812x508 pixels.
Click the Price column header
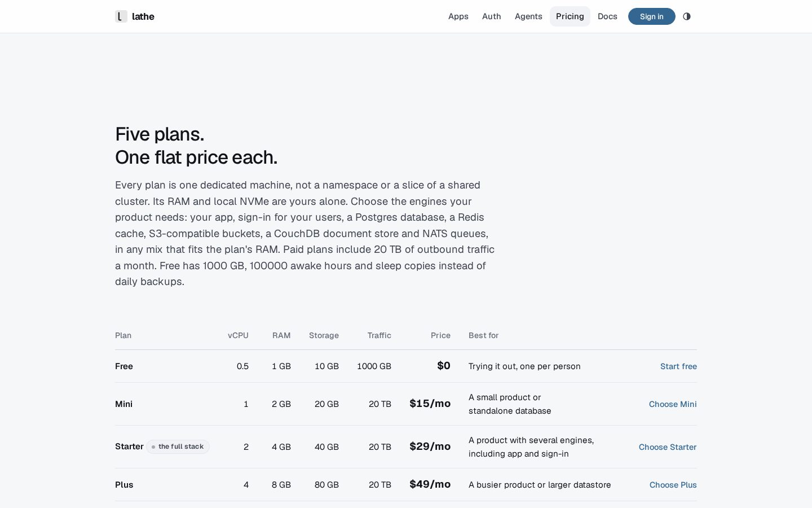[x=440, y=335]
